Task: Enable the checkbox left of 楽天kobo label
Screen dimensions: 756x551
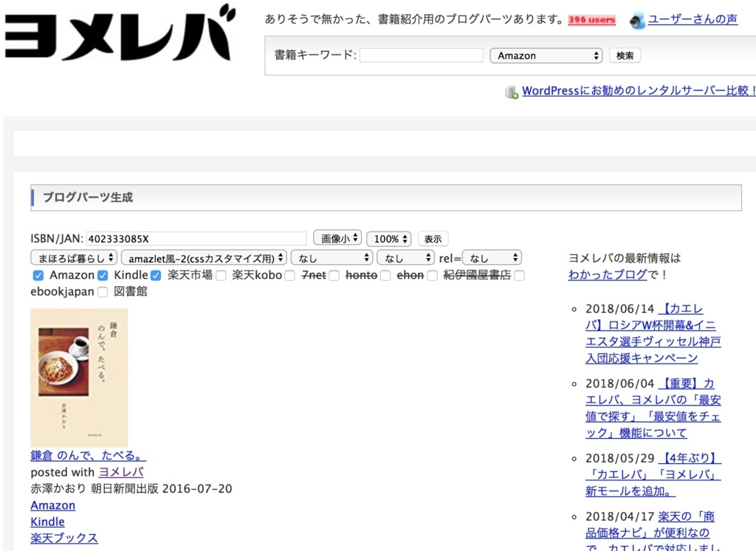Action: 221,276
